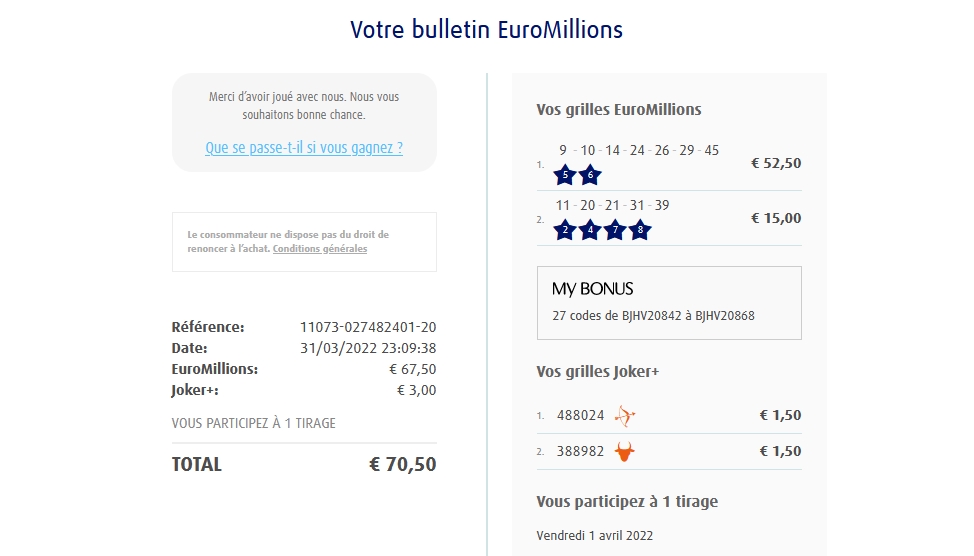Open the Conditions générales link

point(320,249)
